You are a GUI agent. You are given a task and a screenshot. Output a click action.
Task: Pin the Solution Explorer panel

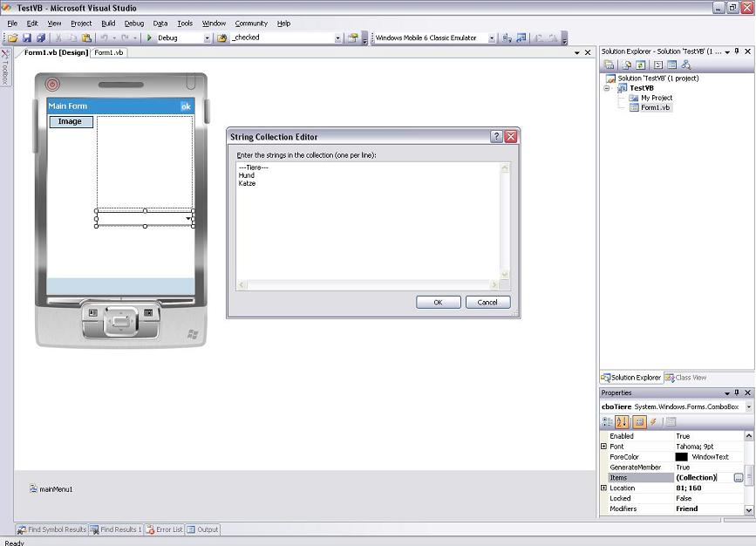click(x=737, y=51)
